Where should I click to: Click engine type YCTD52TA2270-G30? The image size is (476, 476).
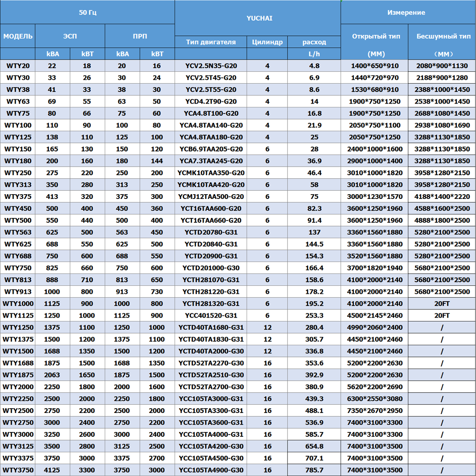pyautogui.click(x=211, y=363)
